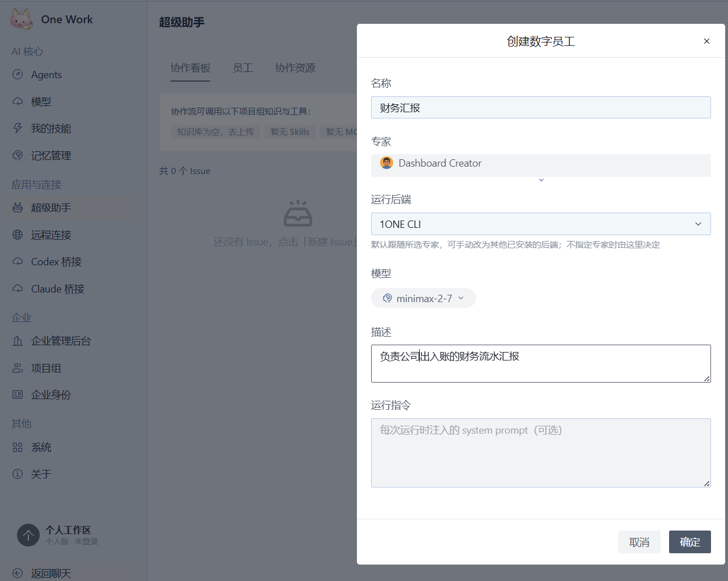728x581 pixels.
Task: Switch to the 协作资源 tab
Action: 295,68
